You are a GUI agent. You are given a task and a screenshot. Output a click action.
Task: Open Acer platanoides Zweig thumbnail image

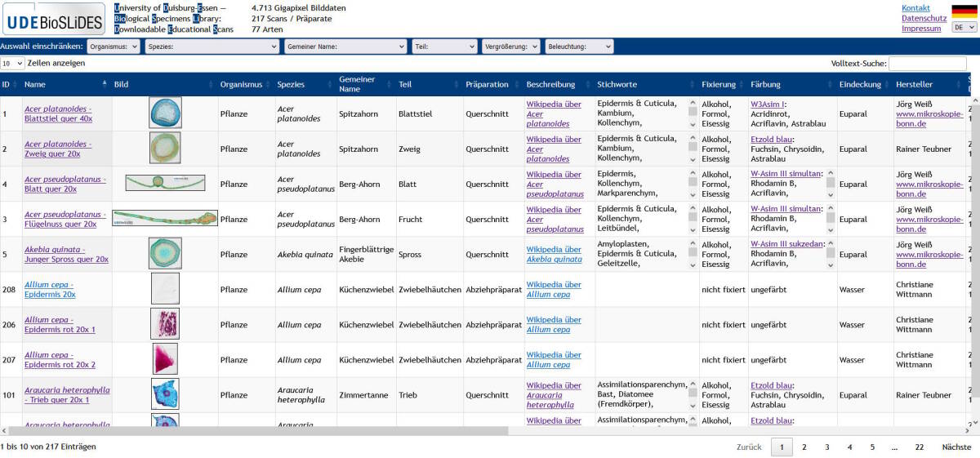point(165,148)
